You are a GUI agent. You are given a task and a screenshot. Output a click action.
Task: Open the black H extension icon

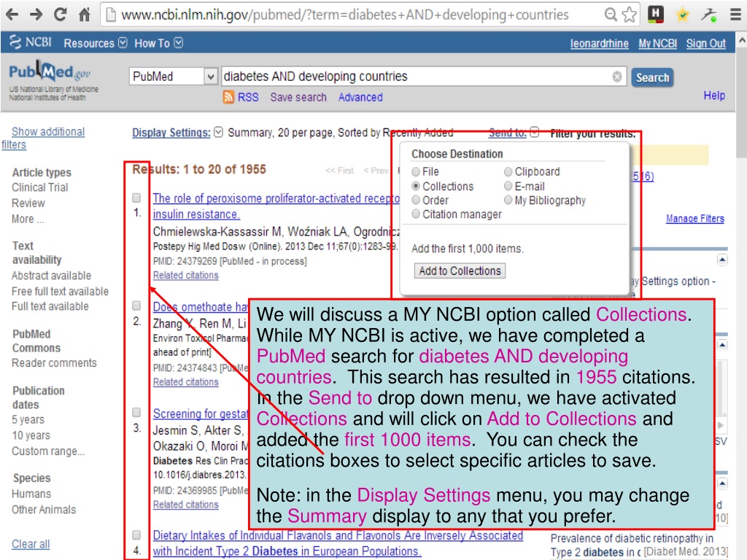click(x=656, y=15)
